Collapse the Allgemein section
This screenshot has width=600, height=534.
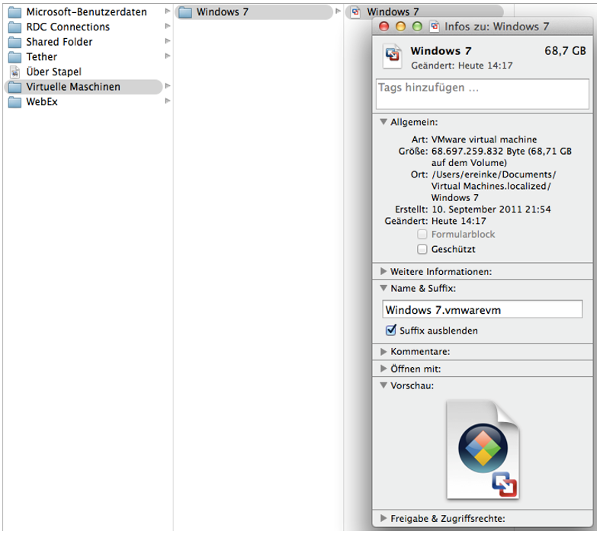click(x=384, y=122)
